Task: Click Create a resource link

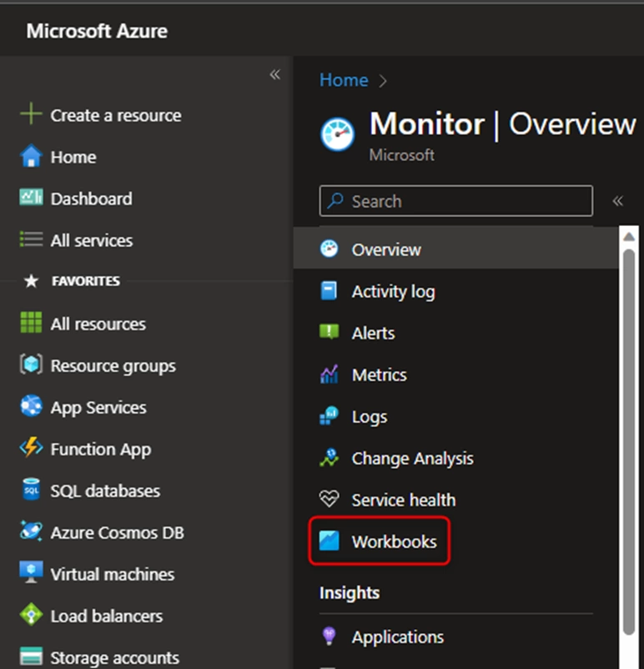Action: tap(116, 115)
